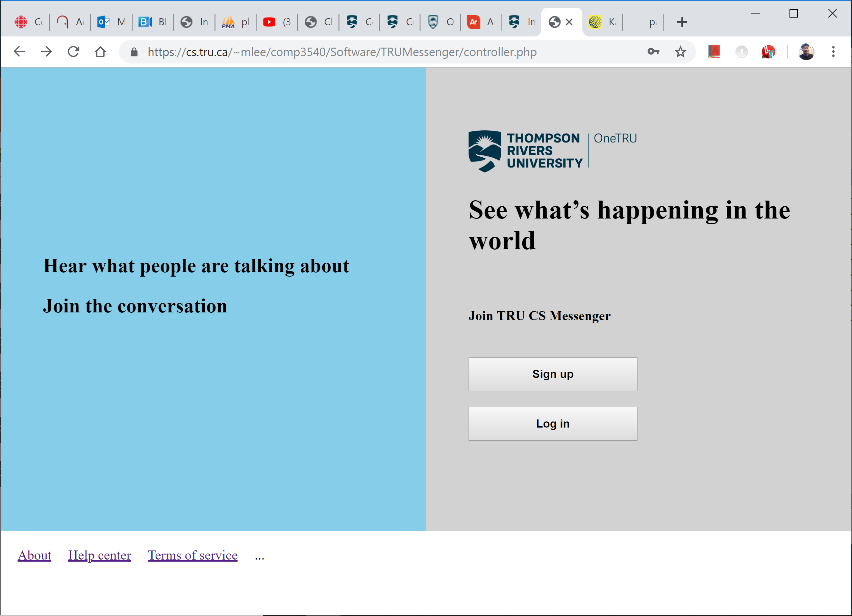
Task: Open saved passwords key icon
Action: point(653,52)
